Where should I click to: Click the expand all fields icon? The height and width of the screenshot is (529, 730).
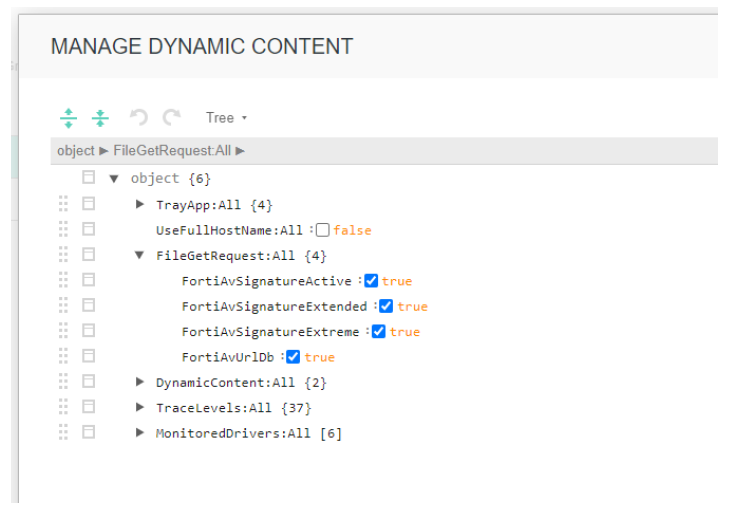point(68,118)
